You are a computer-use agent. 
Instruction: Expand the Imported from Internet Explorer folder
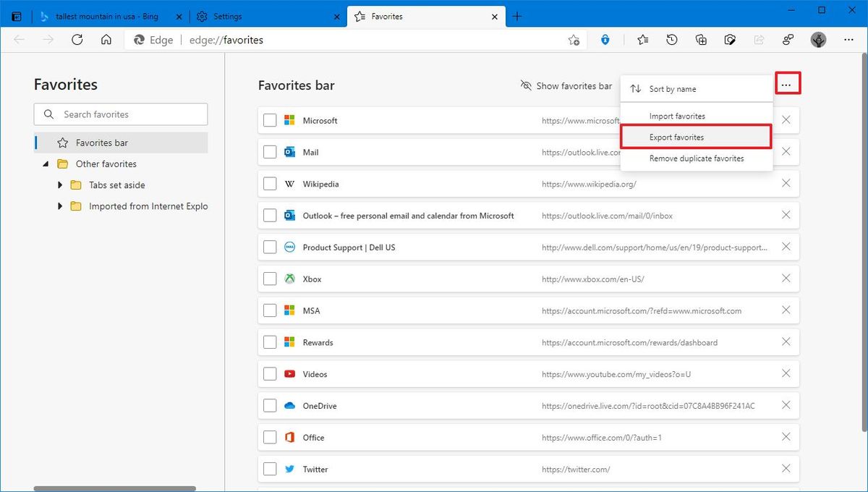coord(60,206)
